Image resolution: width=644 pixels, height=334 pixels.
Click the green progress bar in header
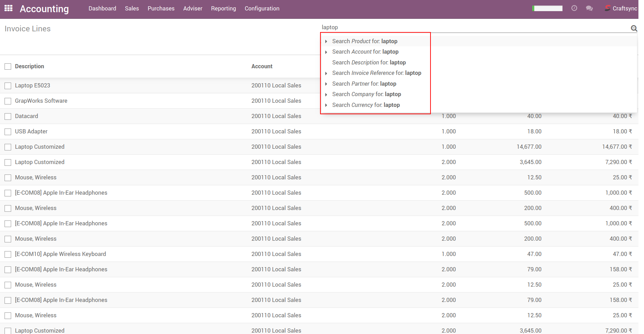point(547,8)
